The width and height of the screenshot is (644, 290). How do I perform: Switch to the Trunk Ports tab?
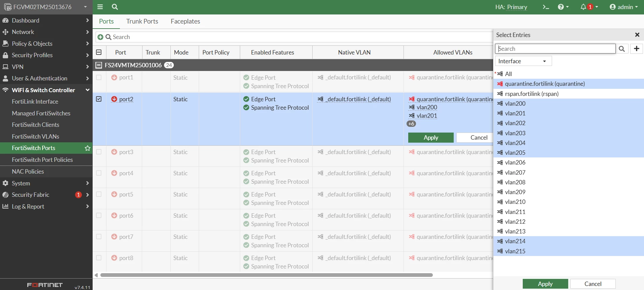tap(142, 21)
